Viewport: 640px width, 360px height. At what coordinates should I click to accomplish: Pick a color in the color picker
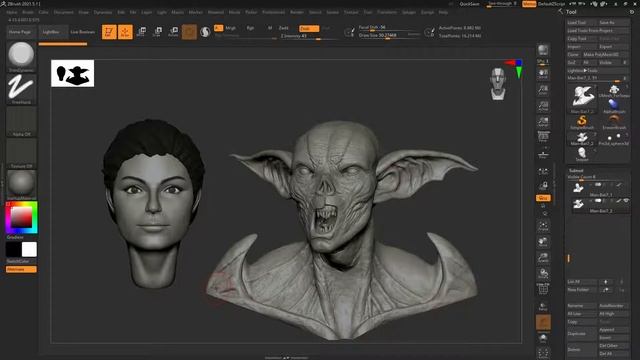click(x=21, y=218)
